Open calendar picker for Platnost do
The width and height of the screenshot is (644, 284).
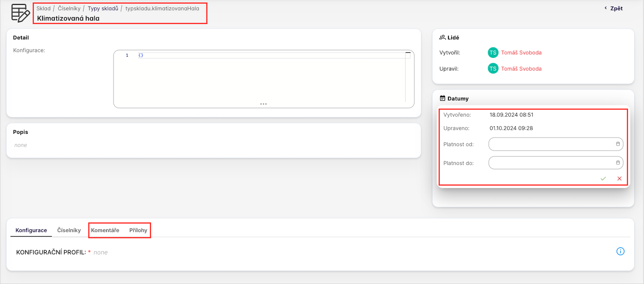click(x=618, y=163)
